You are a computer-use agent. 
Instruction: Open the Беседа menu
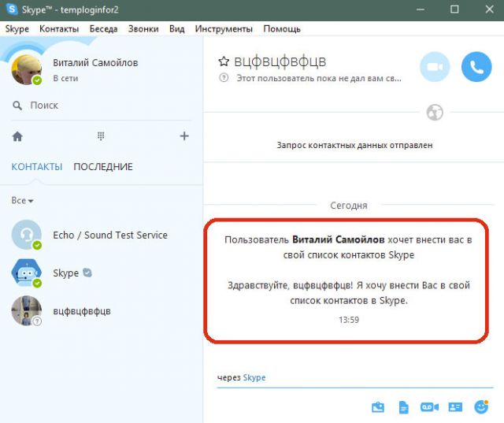pyautogui.click(x=103, y=29)
